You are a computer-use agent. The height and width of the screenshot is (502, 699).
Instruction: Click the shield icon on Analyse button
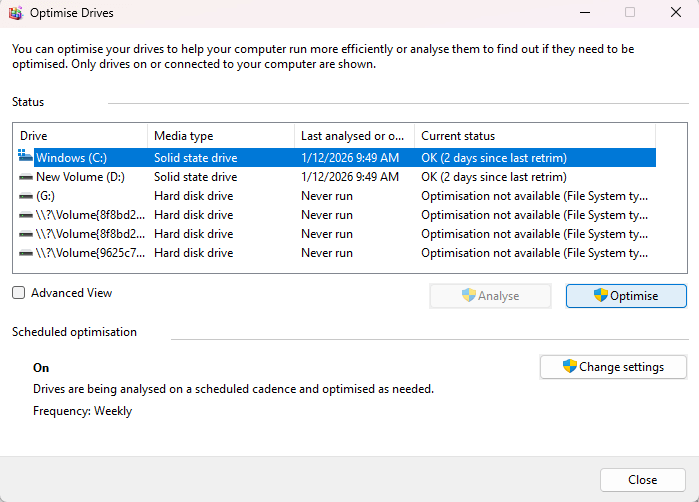click(x=469, y=296)
